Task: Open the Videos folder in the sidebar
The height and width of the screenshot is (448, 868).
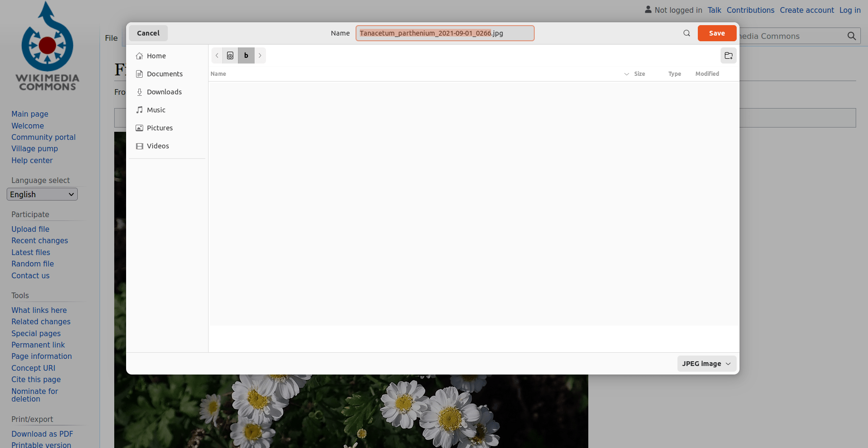Action: click(158, 146)
